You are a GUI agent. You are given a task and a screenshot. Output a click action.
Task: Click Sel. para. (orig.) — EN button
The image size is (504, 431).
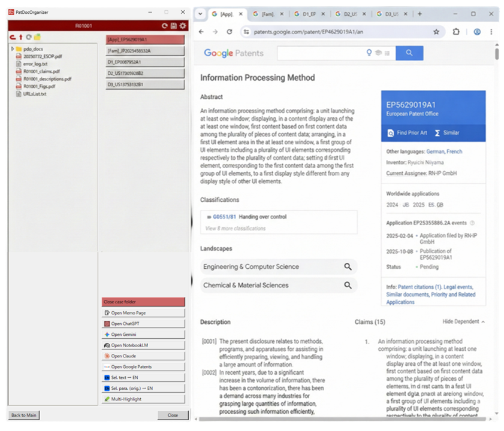click(x=143, y=388)
